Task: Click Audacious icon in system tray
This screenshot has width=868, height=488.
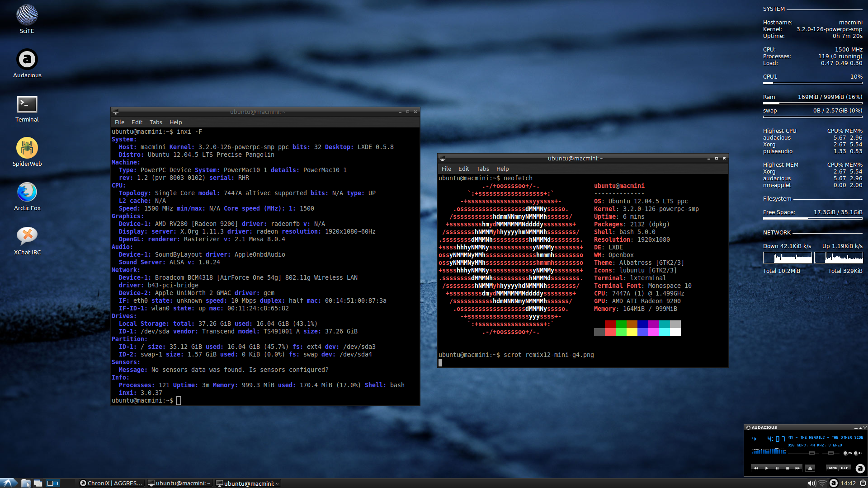Action: pyautogui.click(x=834, y=483)
